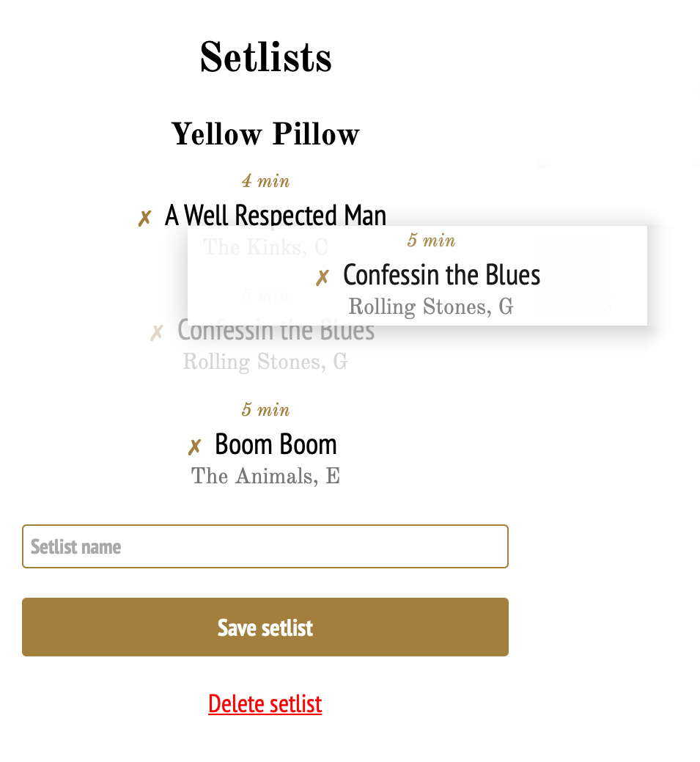700x762 pixels.
Task: Click X icon on floating Confessin the Blues card
Action: click(x=323, y=278)
